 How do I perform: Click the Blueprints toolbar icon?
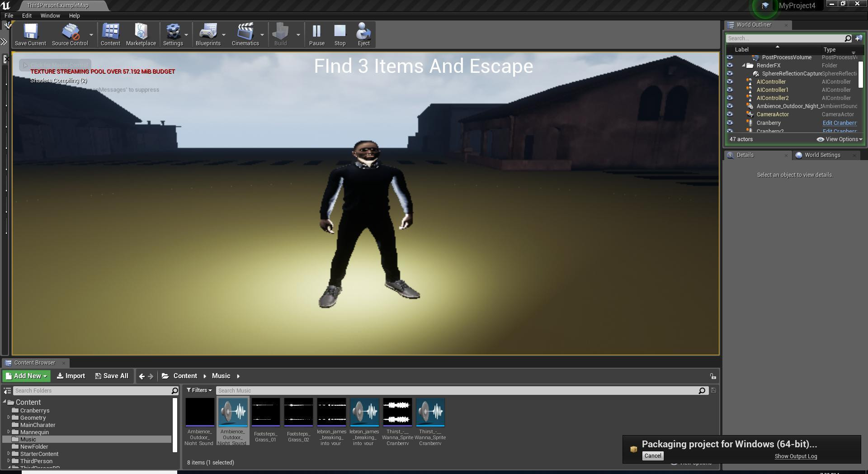[x=208, y=34]
